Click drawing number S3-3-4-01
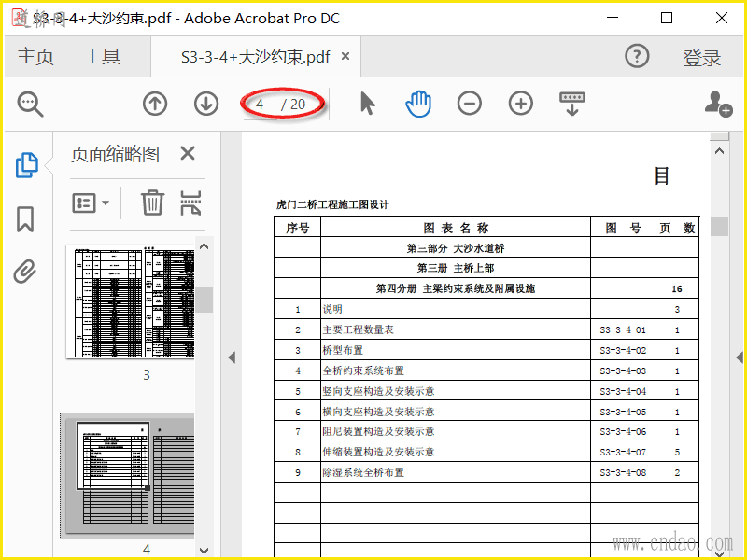The width and height of the screenshot is (747, 560). click(x=623, y=329)
